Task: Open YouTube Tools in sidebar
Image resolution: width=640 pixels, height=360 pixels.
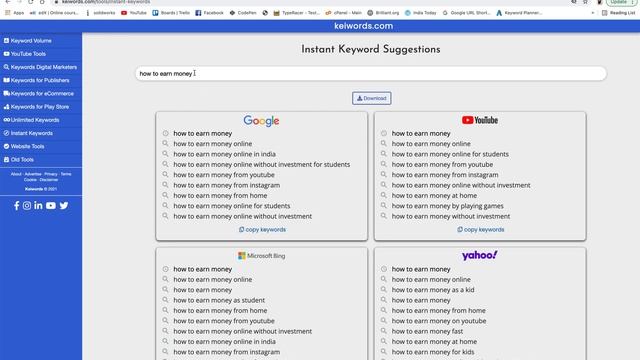Action: pyautogui.click(x=24, y=54)
